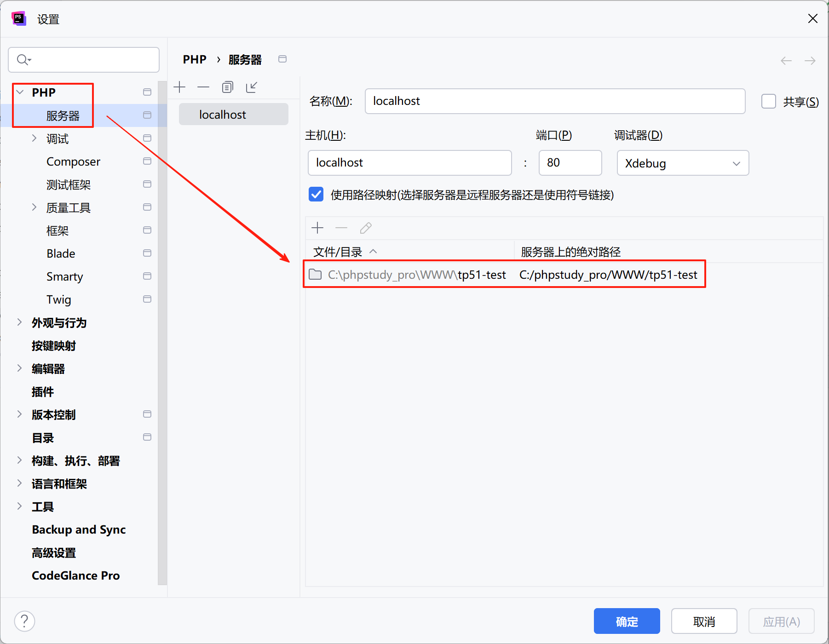The width and height of the screenshot is (829, 644).
Task: Uncheck the 使用路径映射 checkbox
Action: click(x=316, y=195)
